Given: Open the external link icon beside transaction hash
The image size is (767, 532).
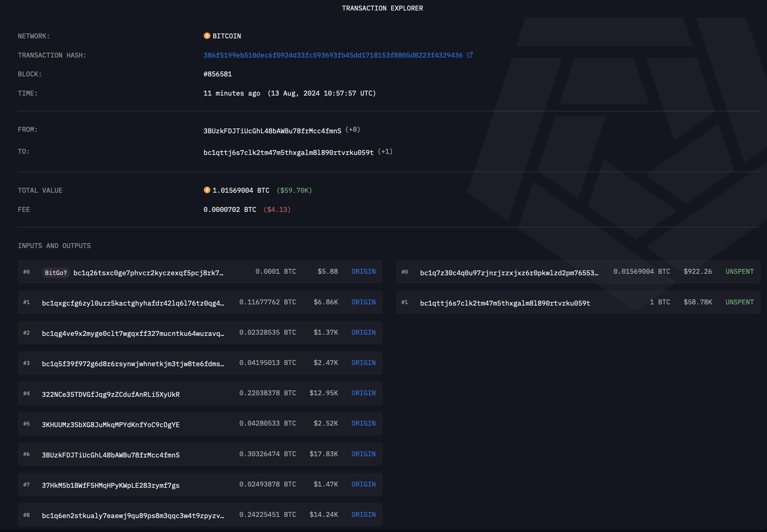Looking at the screenshot, I should coord(470,55).
